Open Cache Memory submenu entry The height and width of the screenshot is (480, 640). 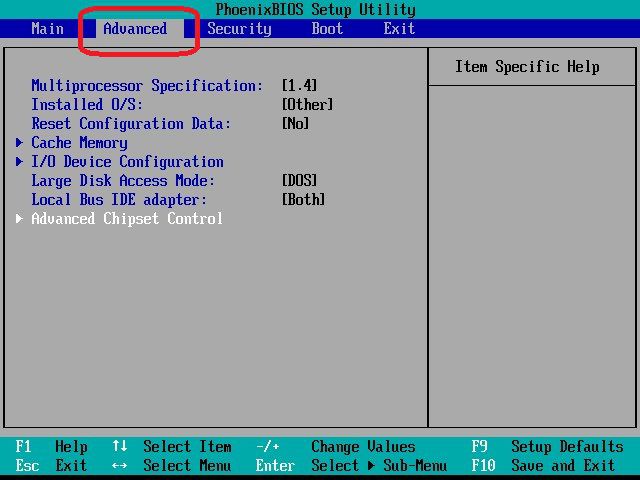79,143
